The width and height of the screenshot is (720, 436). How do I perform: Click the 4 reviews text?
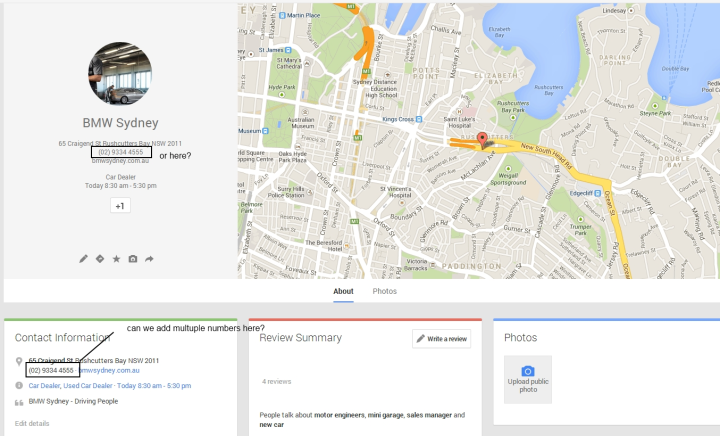(276, 381)
